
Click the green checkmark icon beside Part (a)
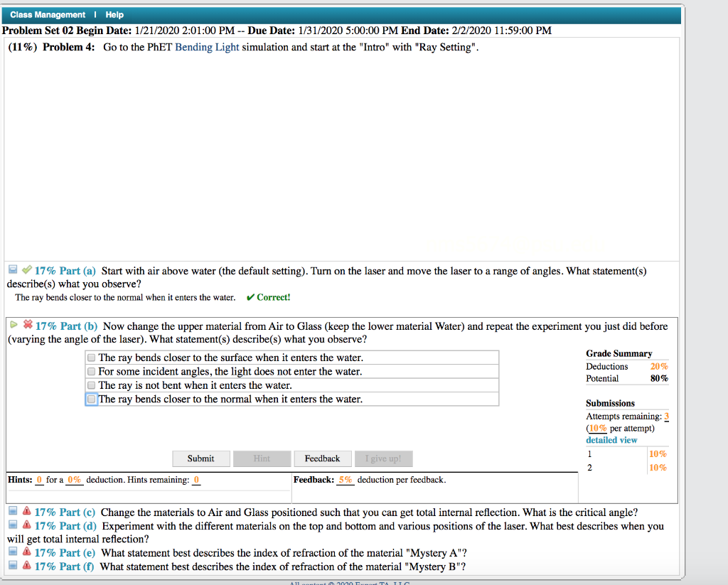(25, 270)
